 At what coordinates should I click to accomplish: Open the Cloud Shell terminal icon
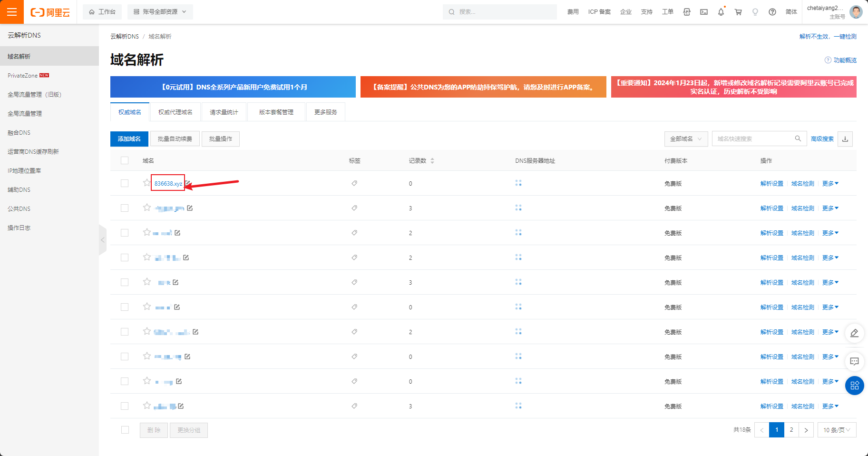pyautogui.click(x=704, y=12)
